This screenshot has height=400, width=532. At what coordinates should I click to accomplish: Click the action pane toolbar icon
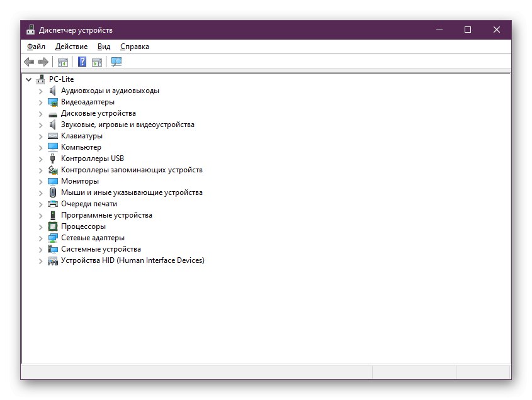pos(97,62)
